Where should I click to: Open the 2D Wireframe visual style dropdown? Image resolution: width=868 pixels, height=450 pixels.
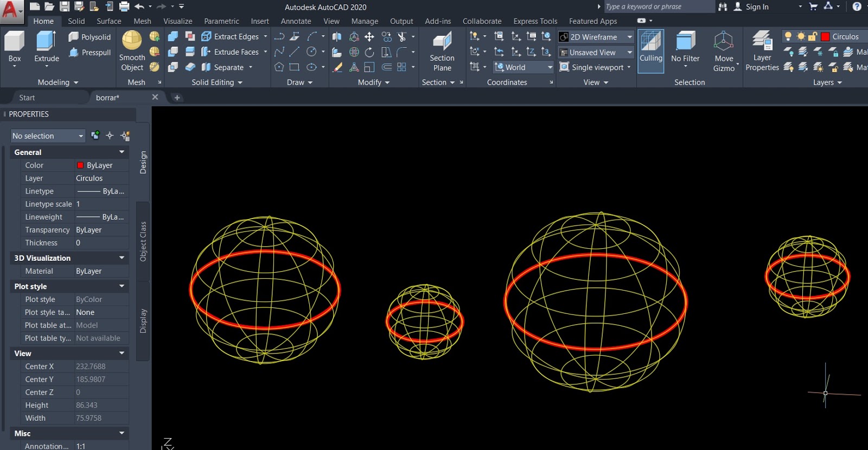pos(596,37)
